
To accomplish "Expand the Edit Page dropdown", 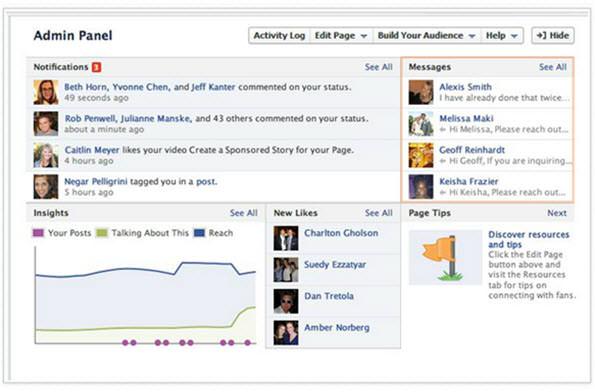I will point(341,36).
